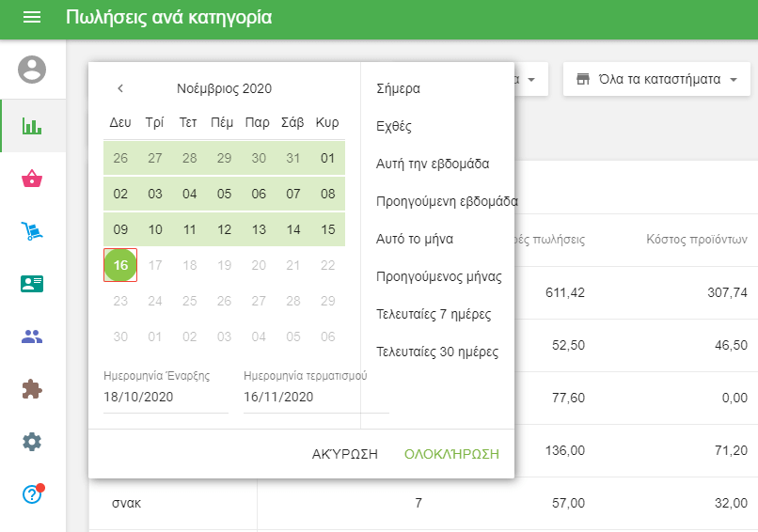Open the integrations puzzle piece icon
Screen dimensions: 758x532
click(x=32, y=389)
